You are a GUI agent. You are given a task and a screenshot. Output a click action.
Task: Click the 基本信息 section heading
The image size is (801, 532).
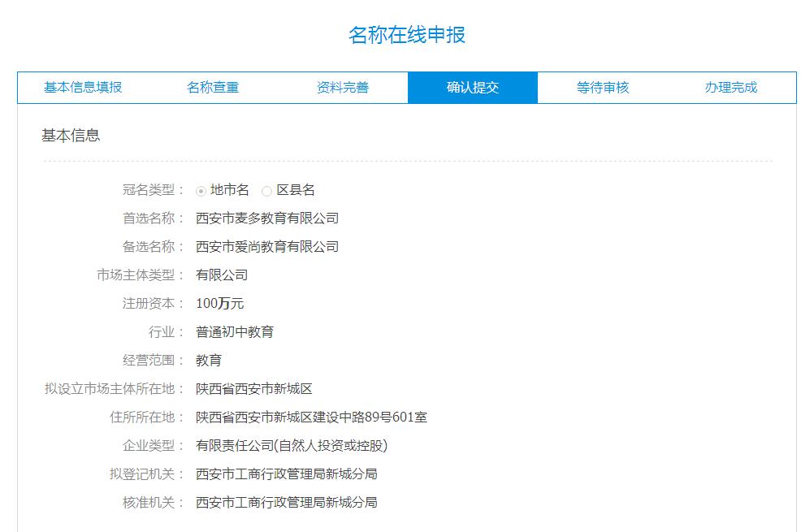click(71, 136)
